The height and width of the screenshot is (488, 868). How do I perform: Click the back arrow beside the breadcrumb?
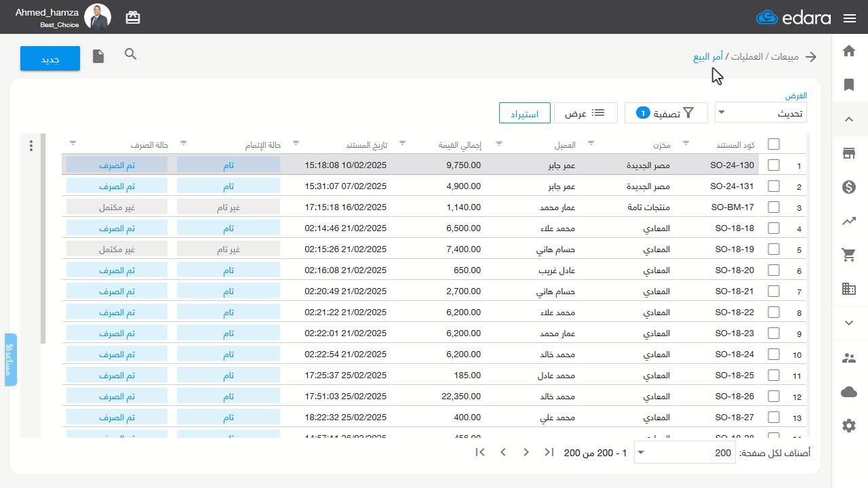tap(811, 57)
